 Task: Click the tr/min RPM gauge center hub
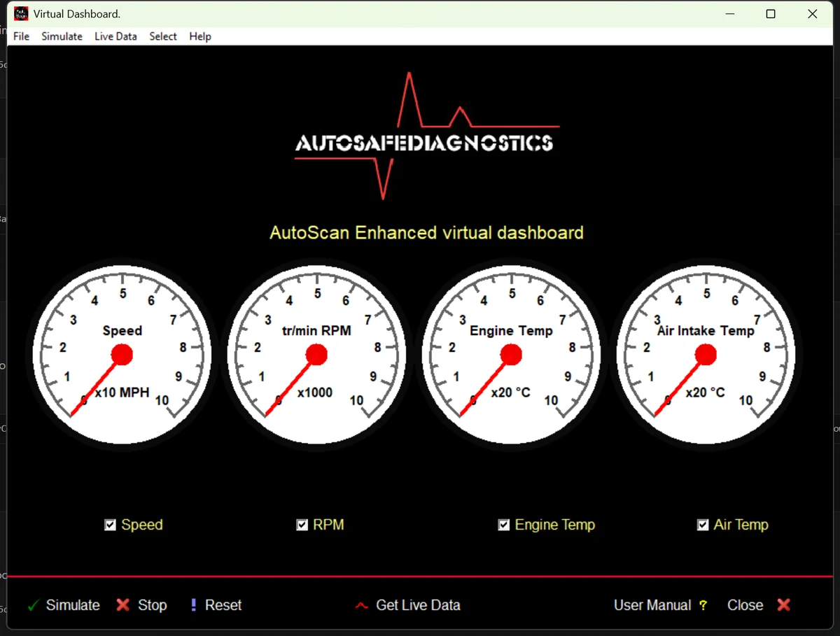pos(316,354)
